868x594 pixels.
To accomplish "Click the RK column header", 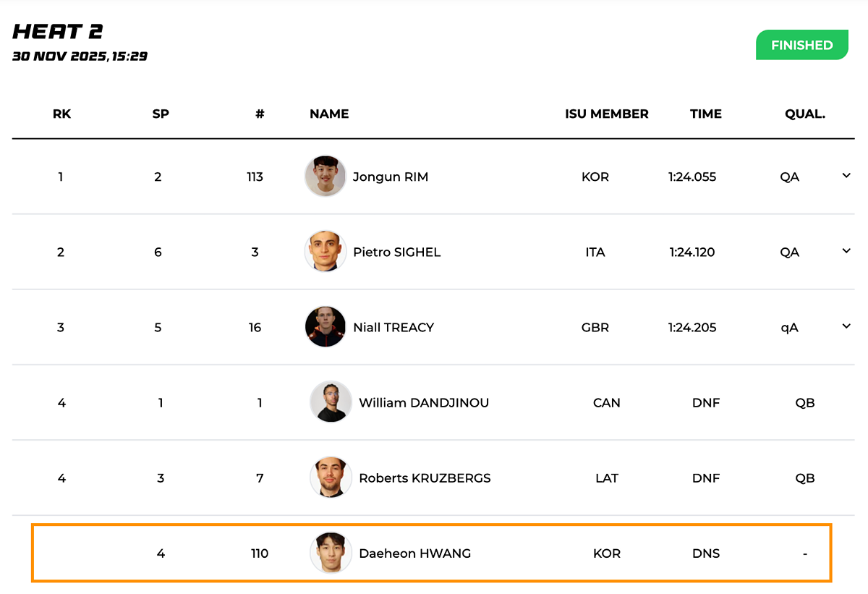I will pyautogui.click(x=62, y=114).
